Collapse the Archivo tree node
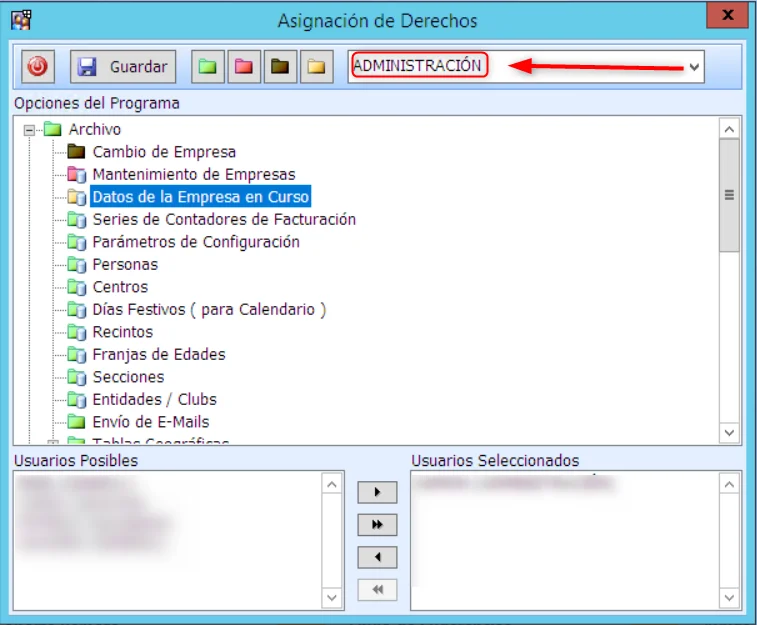 pos(30,130)
